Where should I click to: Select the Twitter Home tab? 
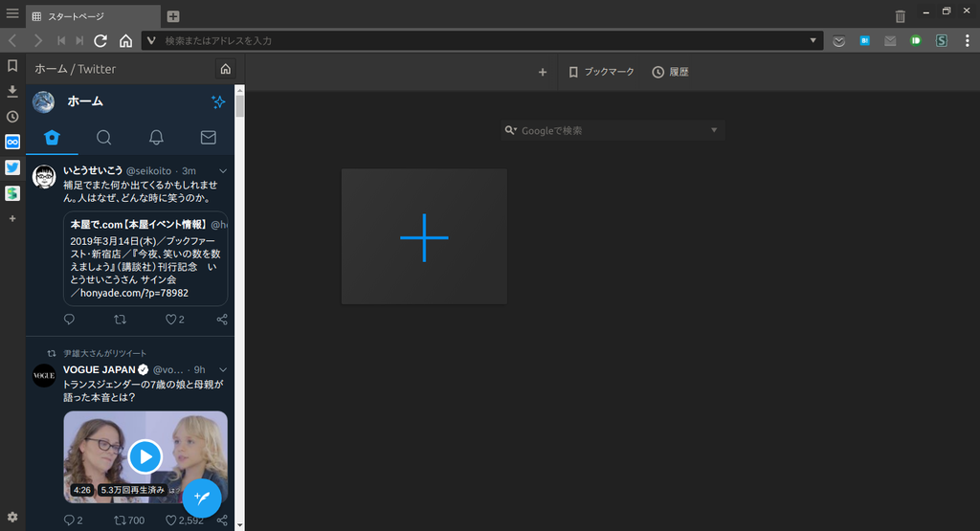[52, 138]
